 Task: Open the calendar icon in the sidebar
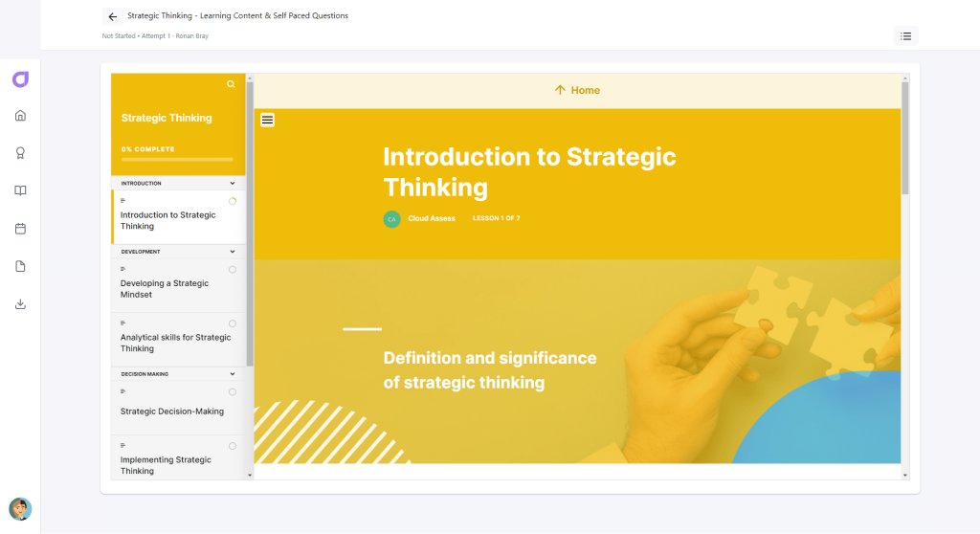pos(21,229)
